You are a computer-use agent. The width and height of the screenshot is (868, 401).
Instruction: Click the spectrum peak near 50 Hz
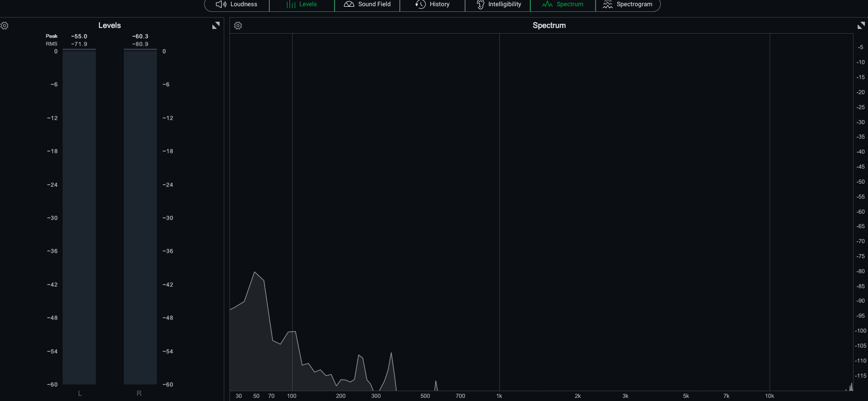255,273
